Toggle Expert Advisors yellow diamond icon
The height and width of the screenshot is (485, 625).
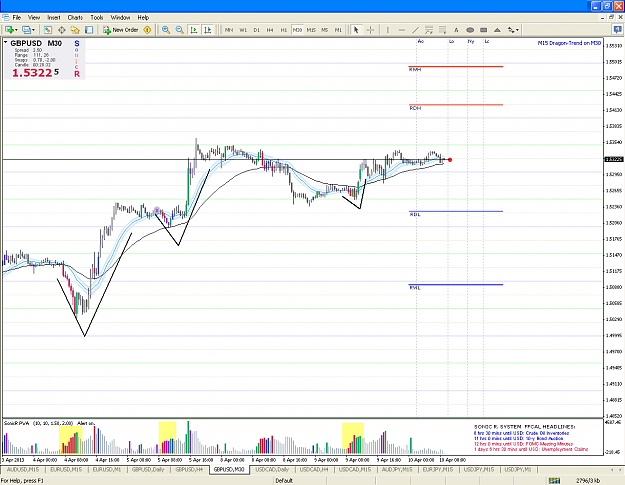(x=147, y=30)
